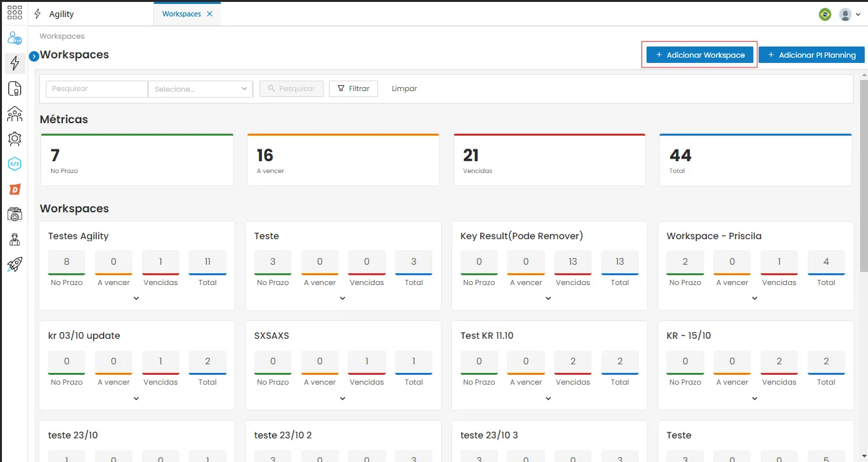Expand the Key Result(Pode Remover) card chevron

coord(548,298)
